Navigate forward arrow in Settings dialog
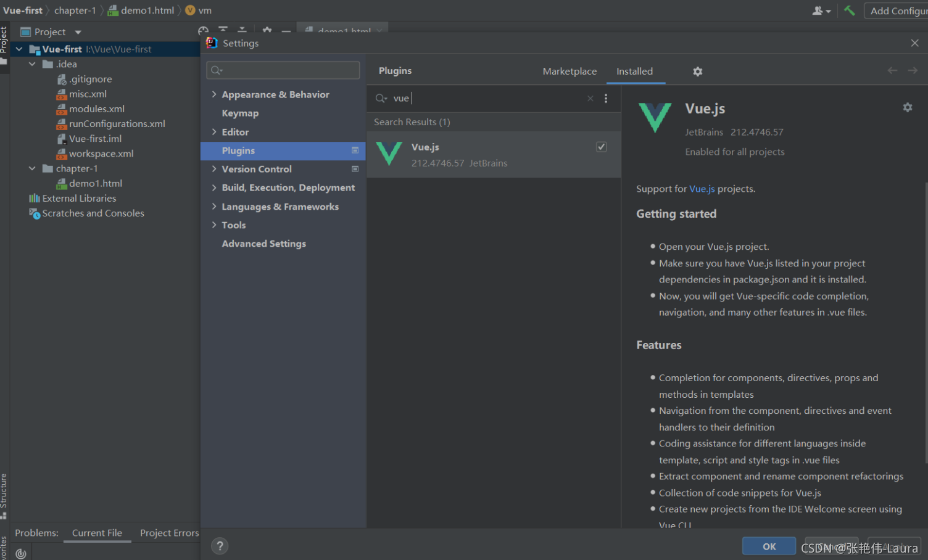928x560 pixels. click(913, 70)
